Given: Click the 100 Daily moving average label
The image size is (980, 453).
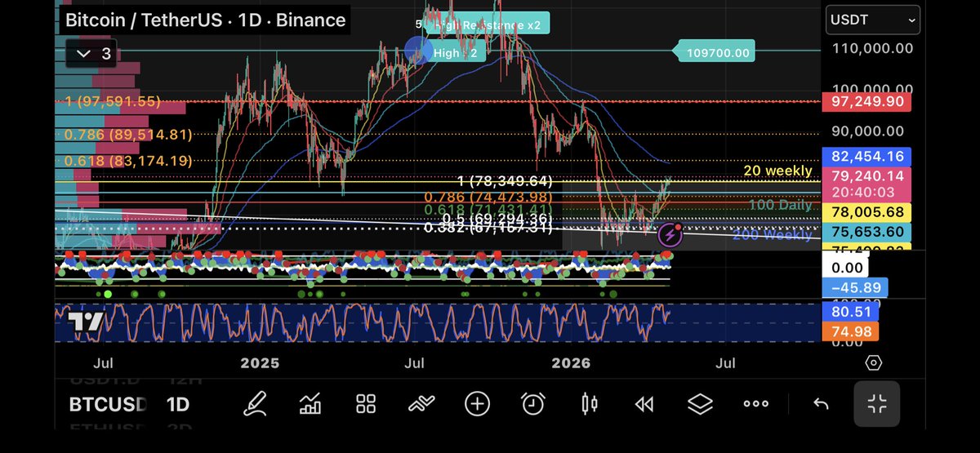Looking at the screenshot, I should (x=780, y=205).
